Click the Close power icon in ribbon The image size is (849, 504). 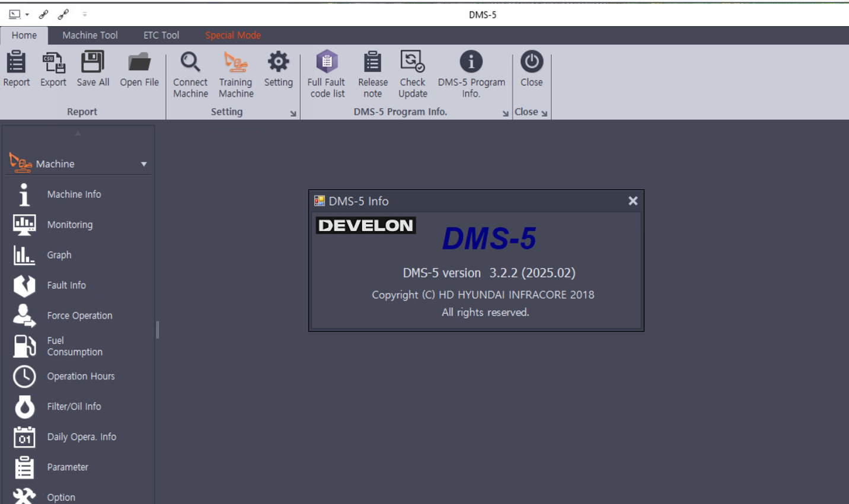532,62
